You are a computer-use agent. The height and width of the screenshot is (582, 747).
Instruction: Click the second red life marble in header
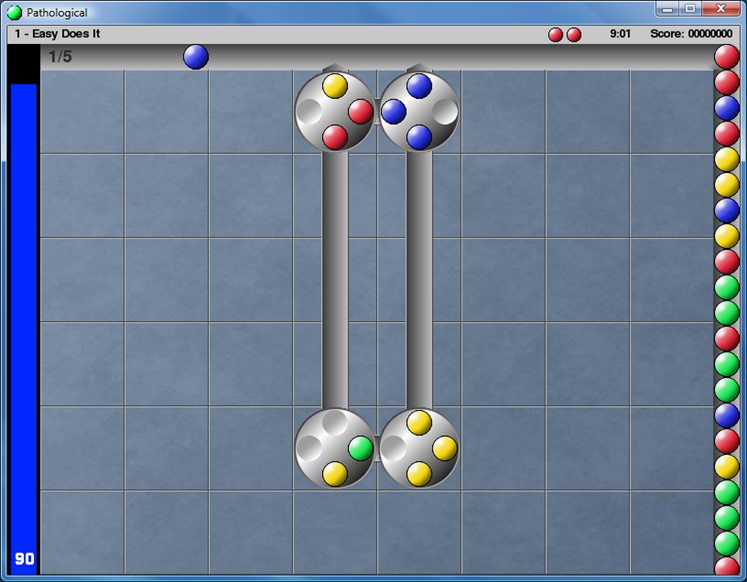pos(574,34)
